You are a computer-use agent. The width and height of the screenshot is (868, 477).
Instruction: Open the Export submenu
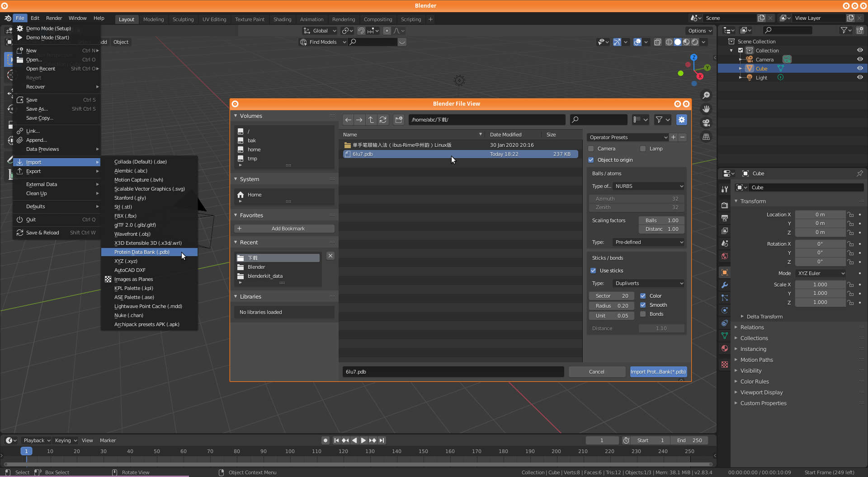pyautogui.click(x=57, y=172)
